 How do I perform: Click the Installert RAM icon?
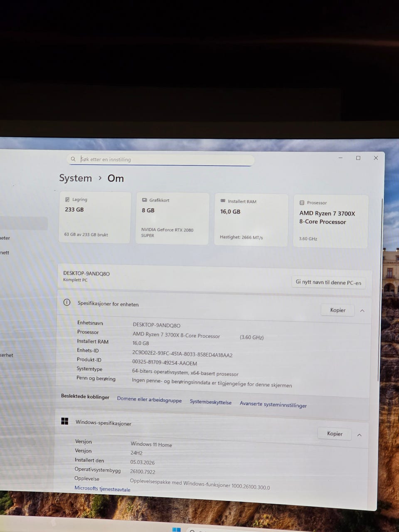223,201
